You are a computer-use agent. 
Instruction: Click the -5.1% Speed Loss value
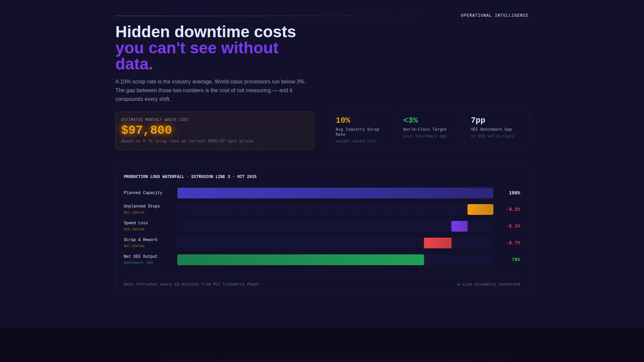pos(513,226)
